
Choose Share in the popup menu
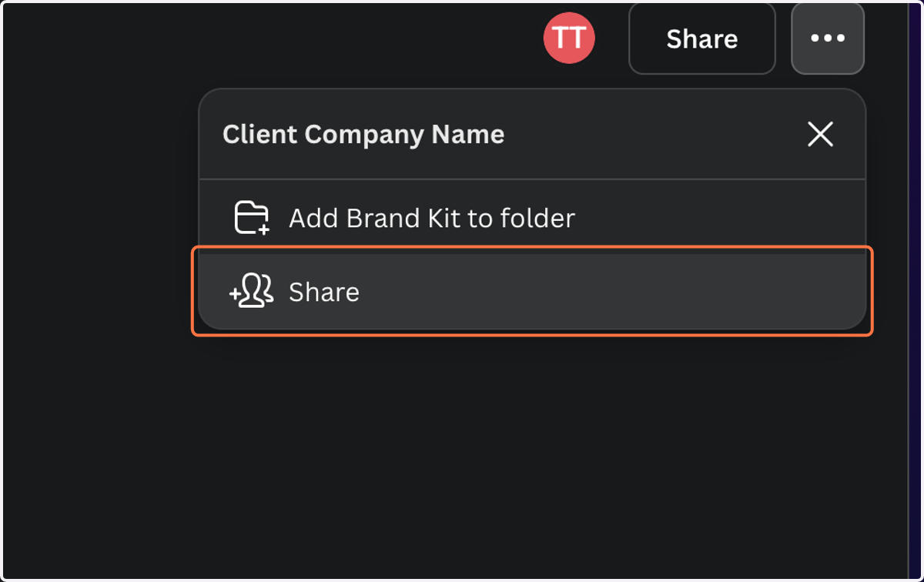click(x=532, y=292)
